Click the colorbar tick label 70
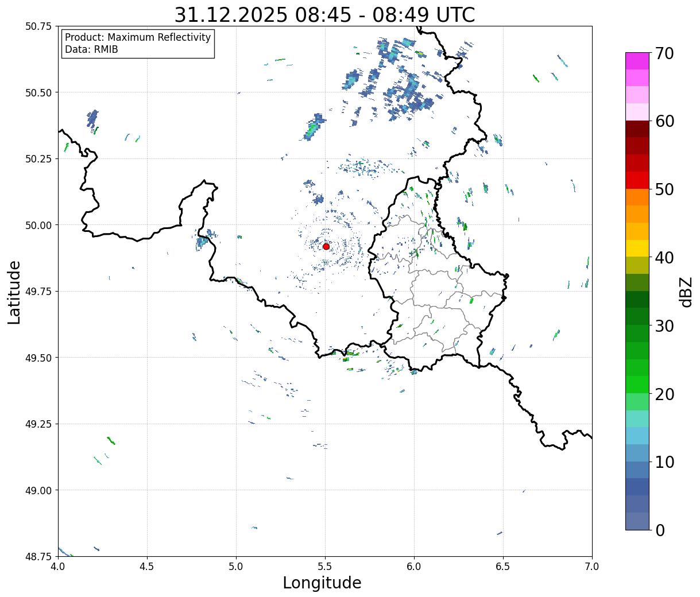Screen dimensions: 700x597 664,53
